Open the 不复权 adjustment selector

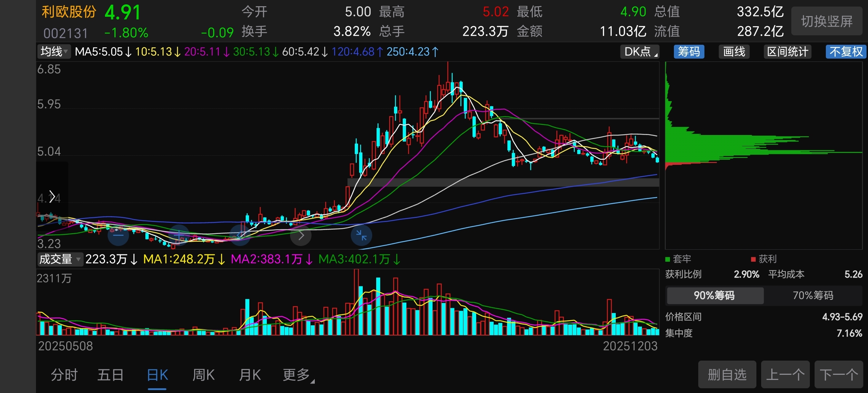coord(846,52)
